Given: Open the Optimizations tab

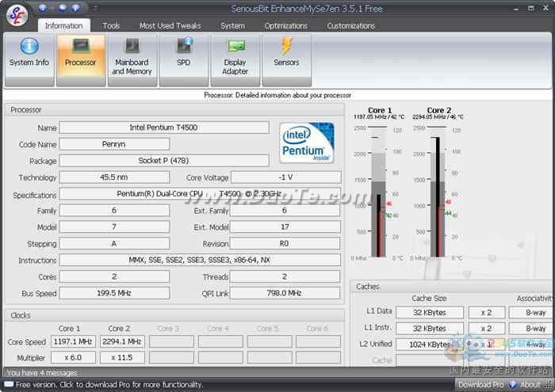Looking at the screenshot, I should [285, 25].
